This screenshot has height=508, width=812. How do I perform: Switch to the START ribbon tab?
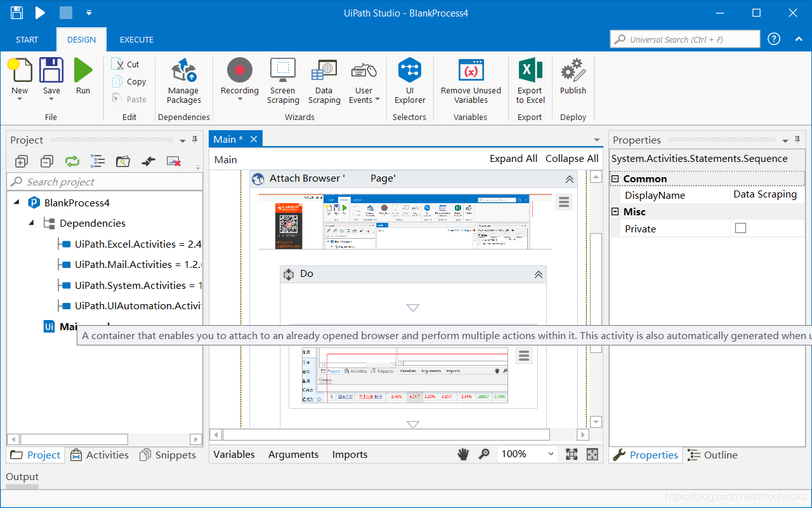pos(27,39)
